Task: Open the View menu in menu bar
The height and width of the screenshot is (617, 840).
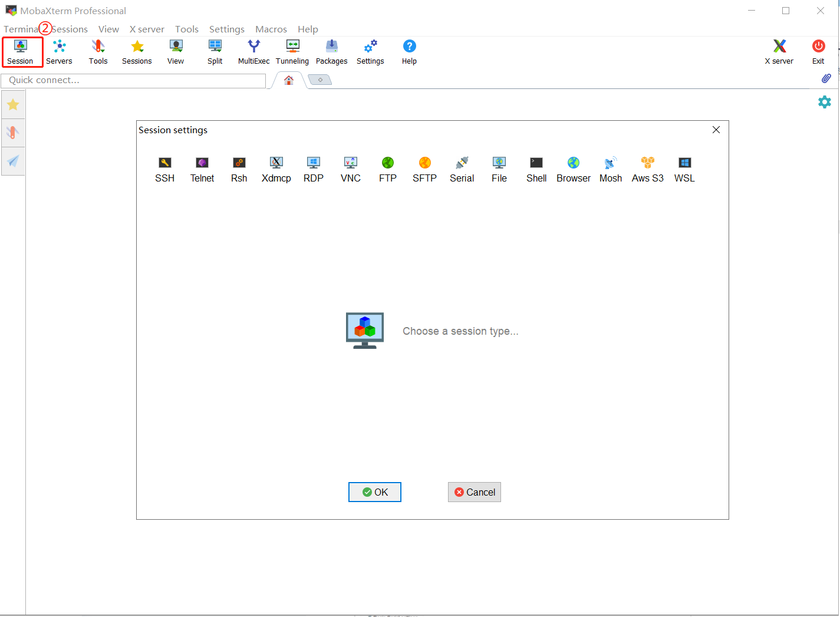Action: pyautogui.click(x=108, y=29)
